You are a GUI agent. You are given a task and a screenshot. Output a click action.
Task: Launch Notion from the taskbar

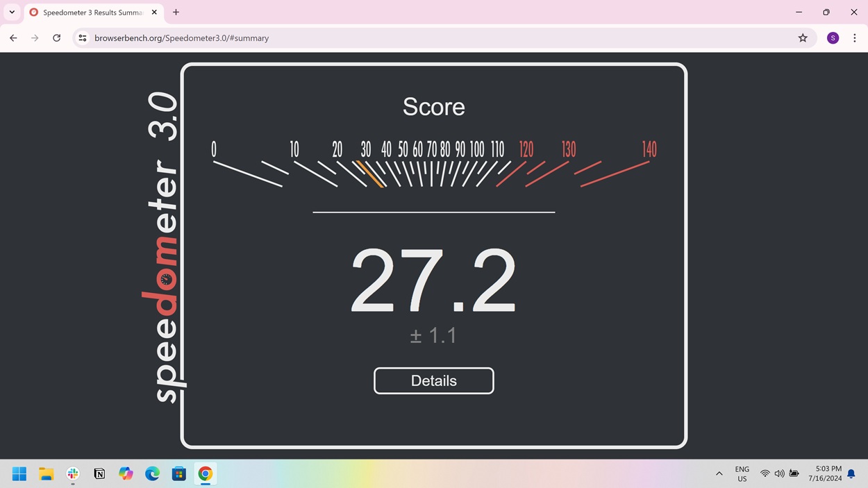tap(99, 473)
